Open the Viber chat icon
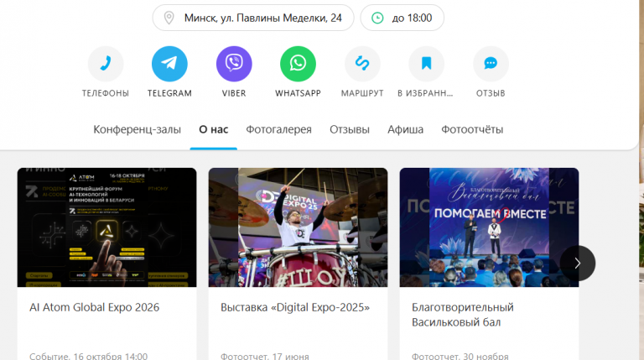 (x=234, y=64)
